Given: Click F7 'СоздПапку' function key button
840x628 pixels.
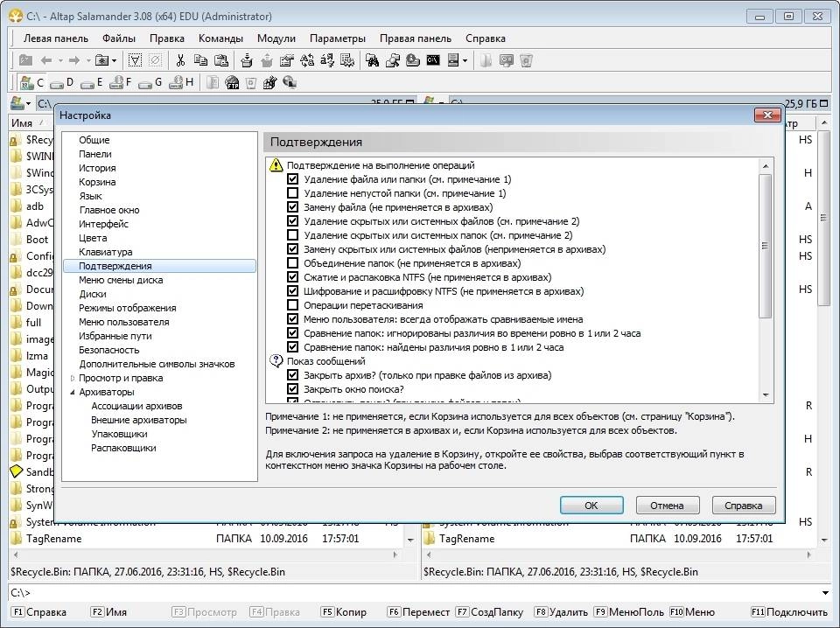Looking at the screenshot, I should tap(490, 612).
